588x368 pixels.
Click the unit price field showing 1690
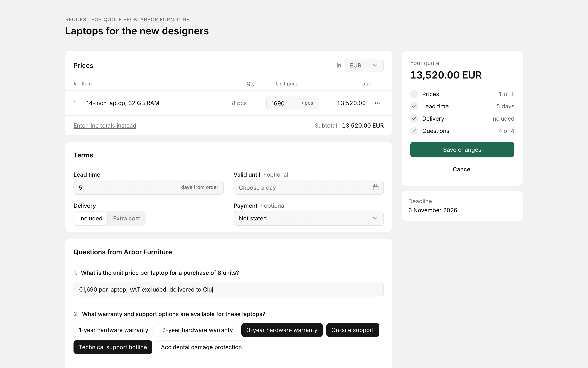(x=292, y=103)
